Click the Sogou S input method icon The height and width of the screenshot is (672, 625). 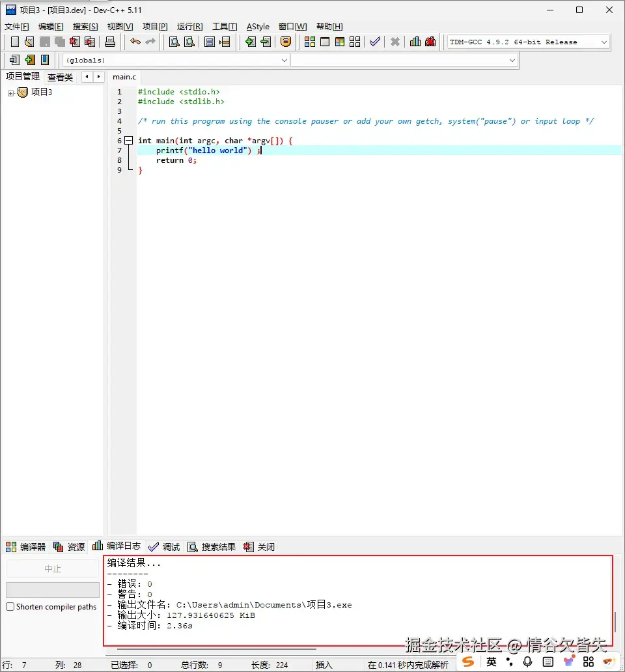tap(468, 662)
